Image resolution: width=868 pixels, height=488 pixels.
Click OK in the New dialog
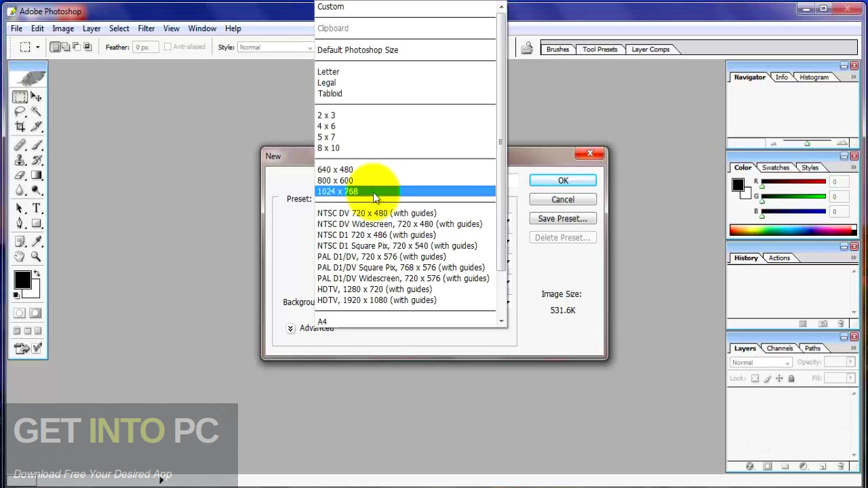(x=563, y=180)
